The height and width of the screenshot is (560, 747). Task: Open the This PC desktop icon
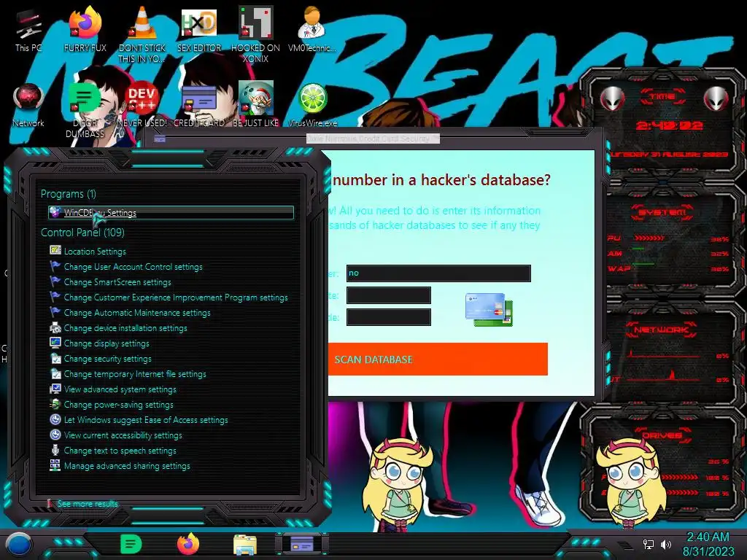(x=28, y=29)
